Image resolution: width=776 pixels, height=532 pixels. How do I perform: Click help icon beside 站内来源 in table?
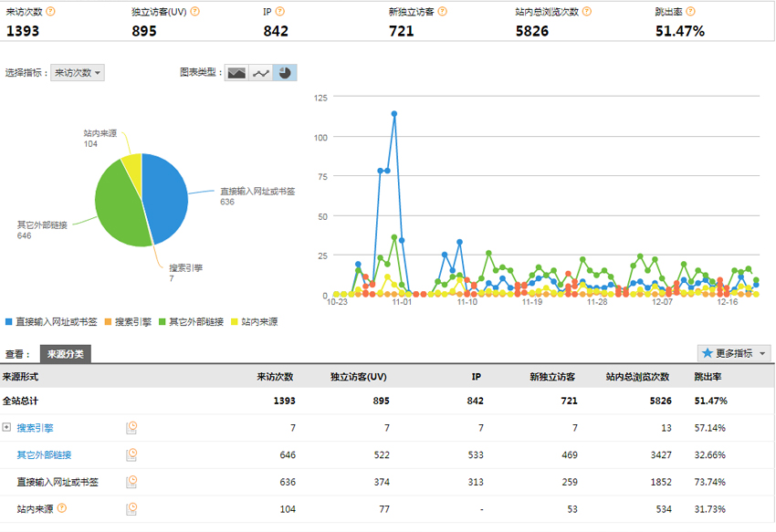coord(62,508)
